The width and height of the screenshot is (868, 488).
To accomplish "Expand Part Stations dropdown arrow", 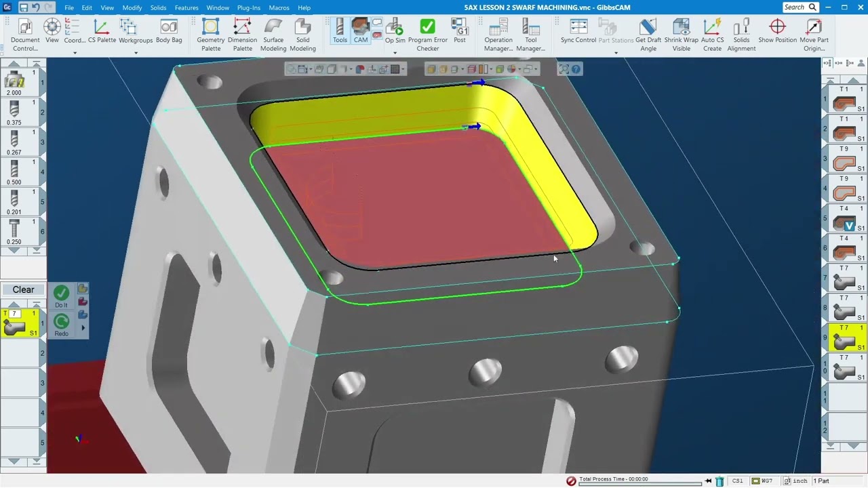I will coord(616,52).
